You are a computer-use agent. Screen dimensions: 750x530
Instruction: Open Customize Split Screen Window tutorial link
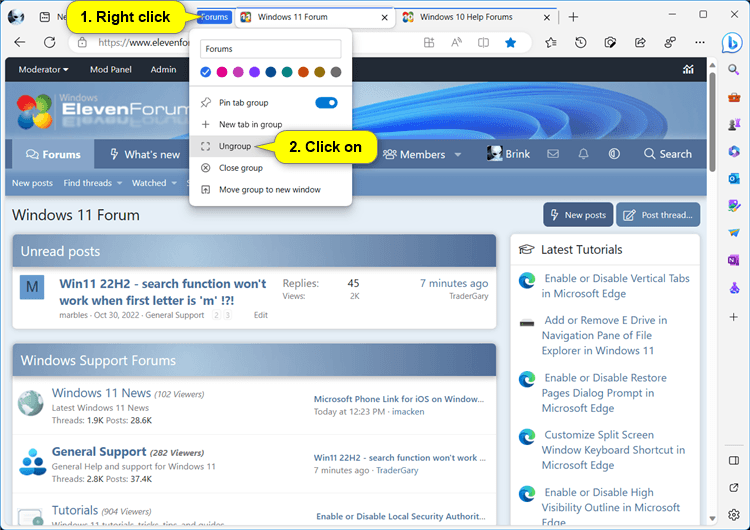click(613, 450)
